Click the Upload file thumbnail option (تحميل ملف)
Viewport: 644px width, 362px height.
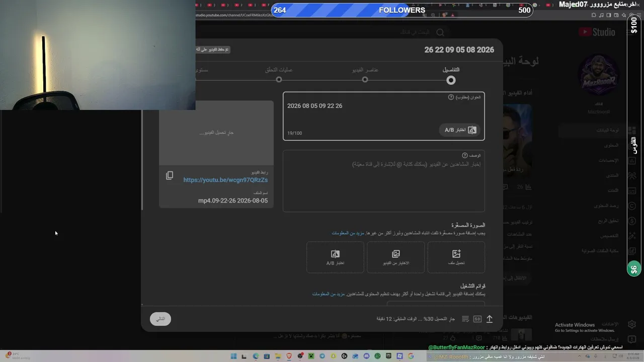pos(456,257)
